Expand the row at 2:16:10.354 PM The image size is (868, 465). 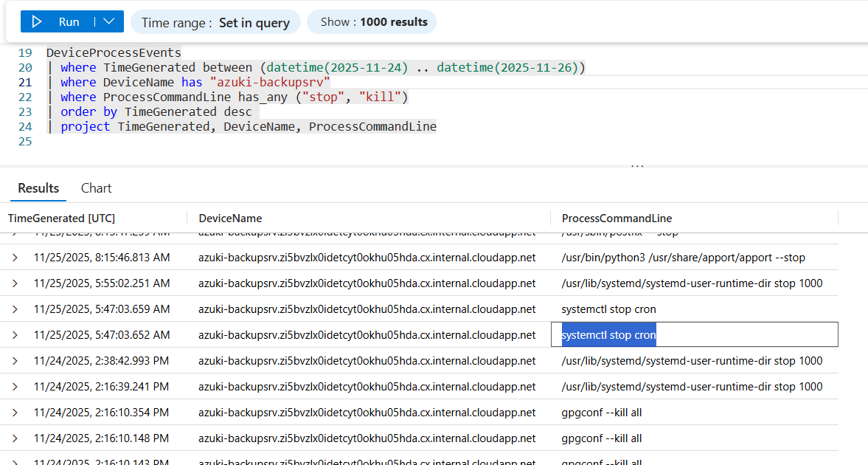tap(15, 413)
